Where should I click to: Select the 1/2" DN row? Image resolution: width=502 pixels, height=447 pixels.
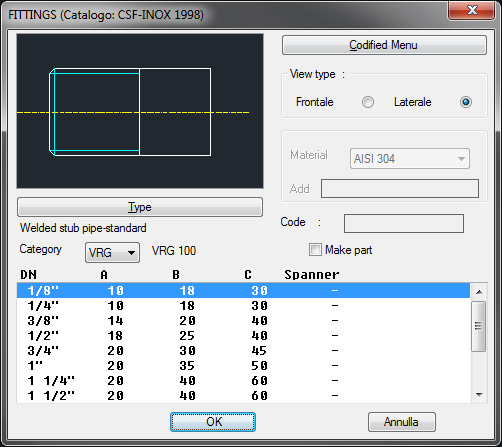point(243,336)
